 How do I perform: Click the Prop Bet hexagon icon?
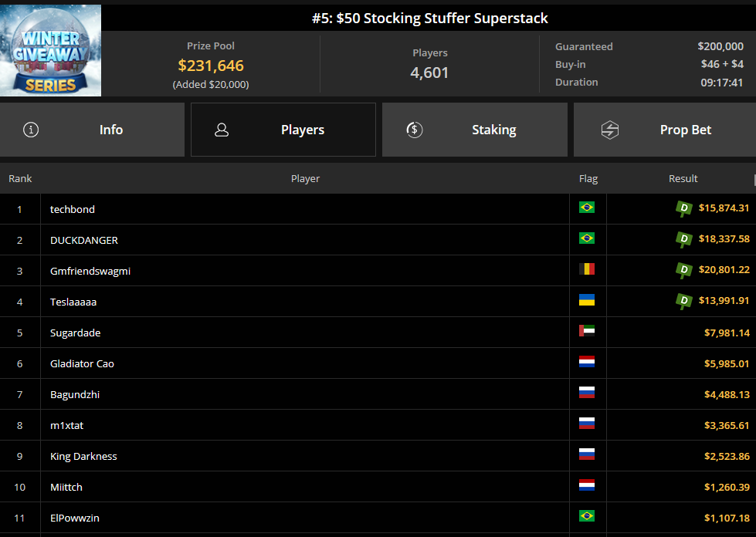[610, 130]
